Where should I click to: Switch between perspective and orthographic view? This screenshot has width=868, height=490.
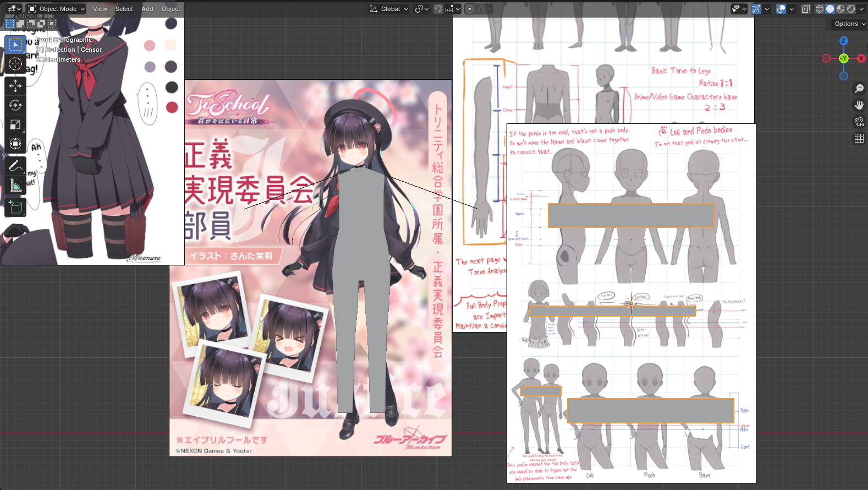(859, 138)
